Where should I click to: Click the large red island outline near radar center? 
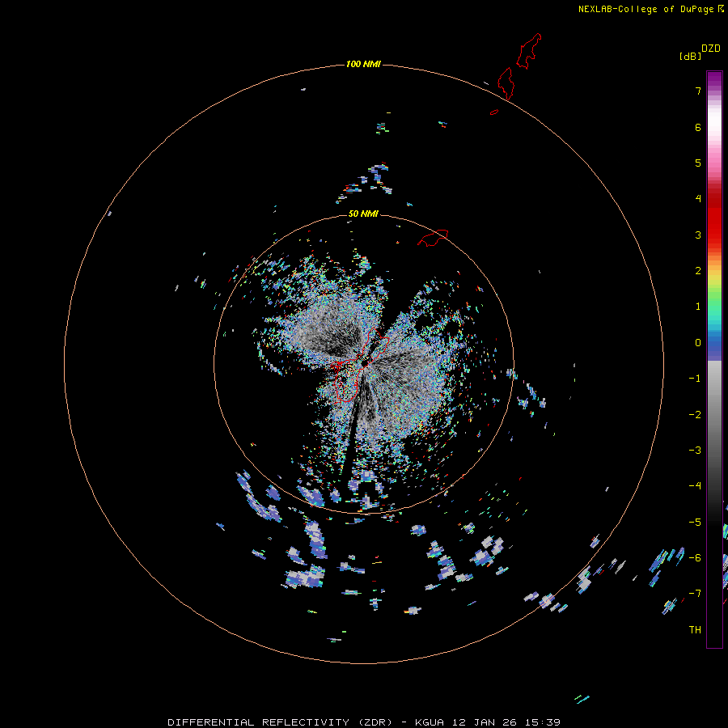(x=360, y=365)
